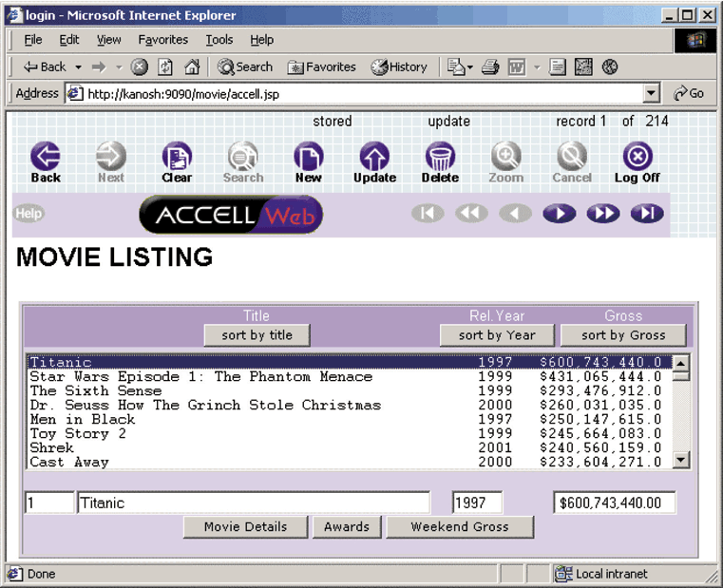723x588 pixels.
Task: Open the Address bar dropdown
Action: [651, 94]
